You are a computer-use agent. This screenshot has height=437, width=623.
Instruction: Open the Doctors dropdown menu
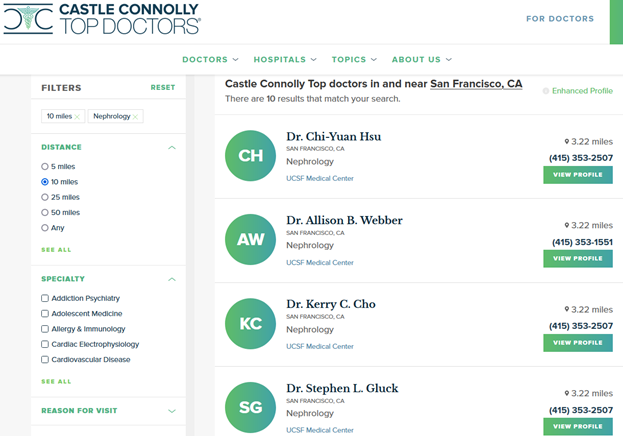pyautogui.click(x=210, y=60)
